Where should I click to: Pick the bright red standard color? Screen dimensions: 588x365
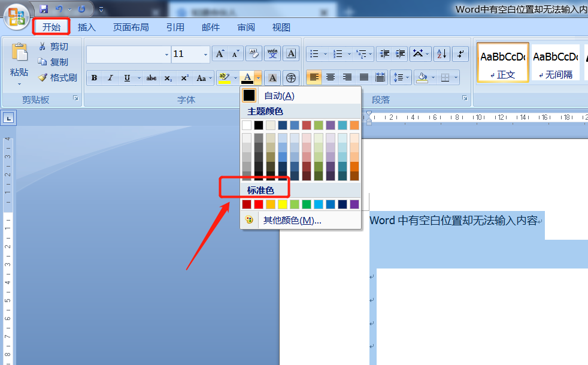[259, 204]
